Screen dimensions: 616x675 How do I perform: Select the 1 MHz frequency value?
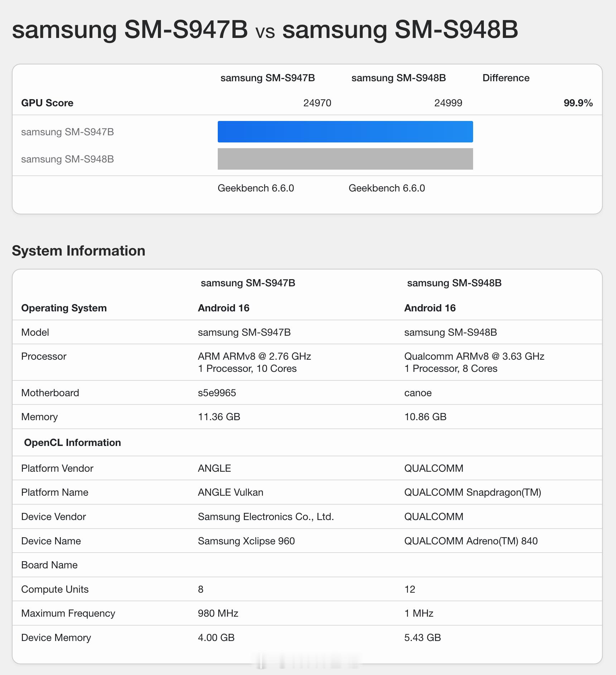pyautogui.click(x=419, y=613)
